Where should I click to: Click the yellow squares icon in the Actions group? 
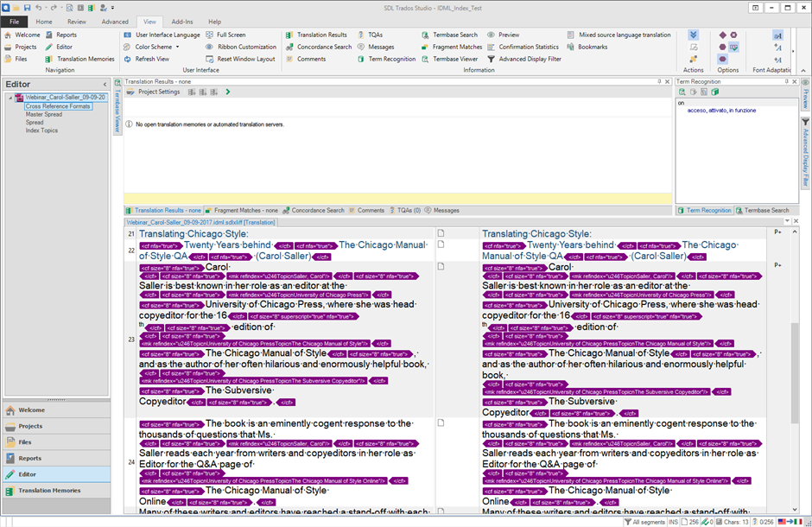click(694, 59)
